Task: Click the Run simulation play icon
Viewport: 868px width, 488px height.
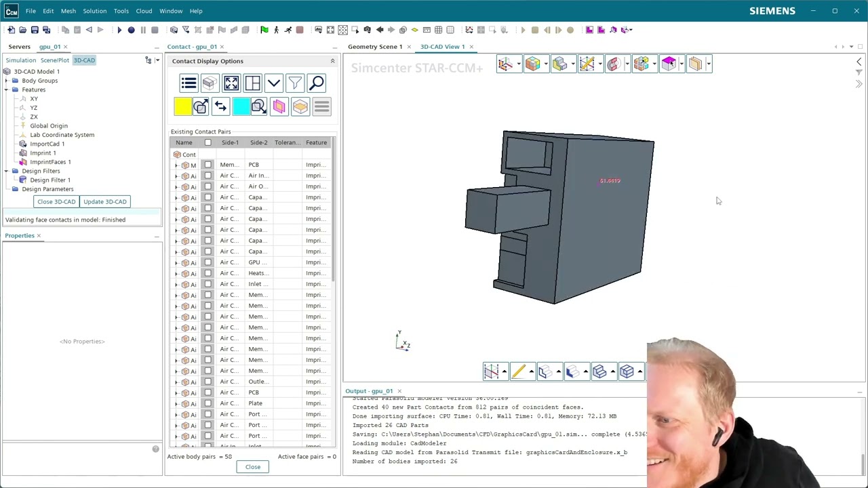Action: click(119, 30)
